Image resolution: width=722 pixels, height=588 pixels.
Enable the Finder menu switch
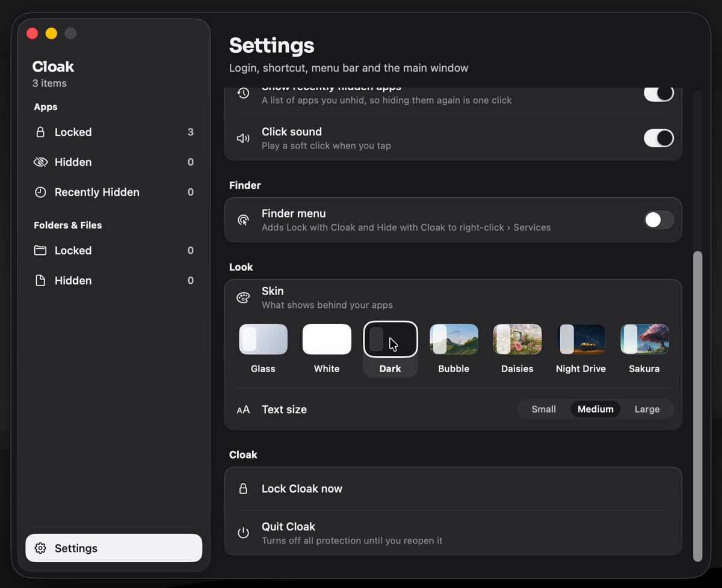click(x=659, y=220)
